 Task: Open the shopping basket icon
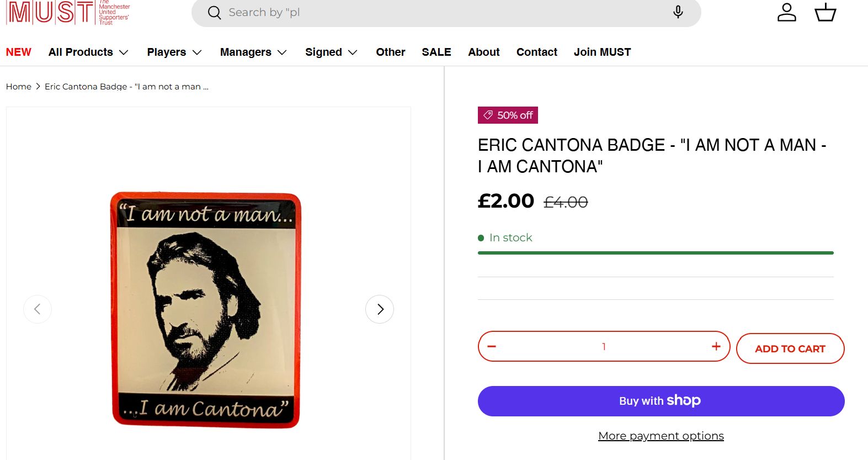(x=826, y=12)
